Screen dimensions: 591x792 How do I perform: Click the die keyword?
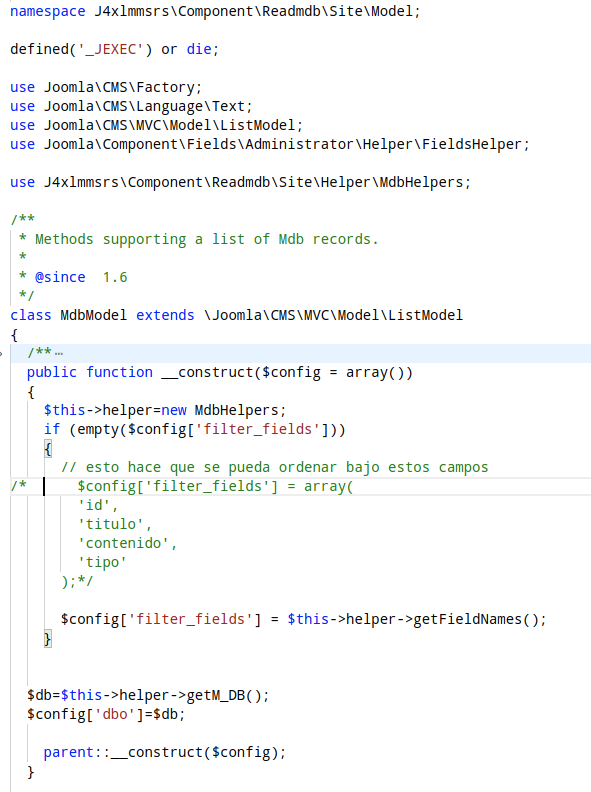199,49
